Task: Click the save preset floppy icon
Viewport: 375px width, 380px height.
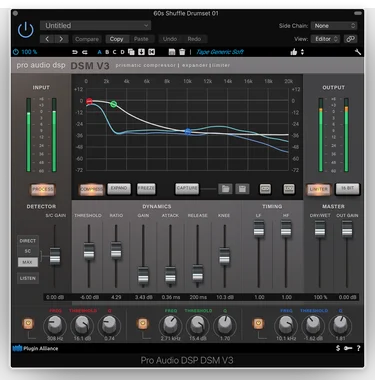Action: [172, 52]
